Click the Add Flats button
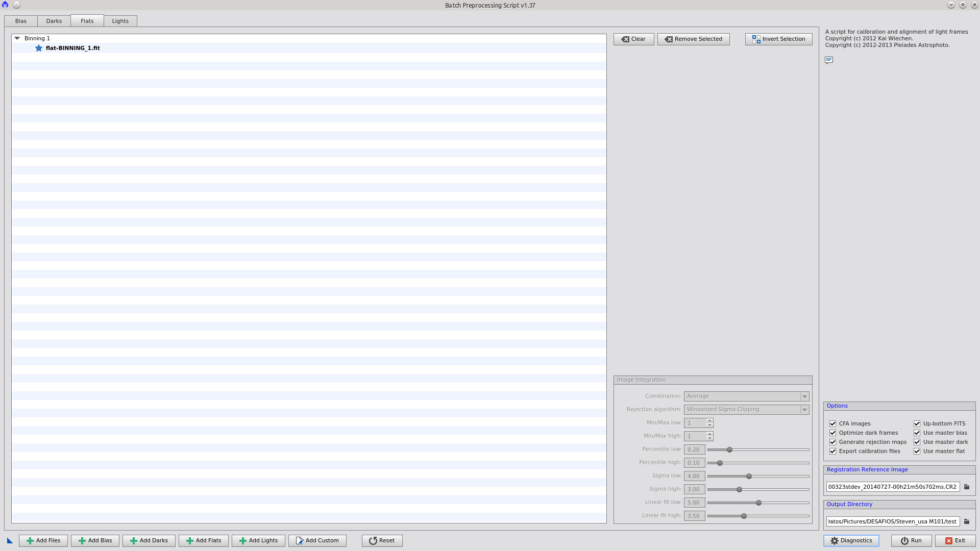 tap(203, 541)
